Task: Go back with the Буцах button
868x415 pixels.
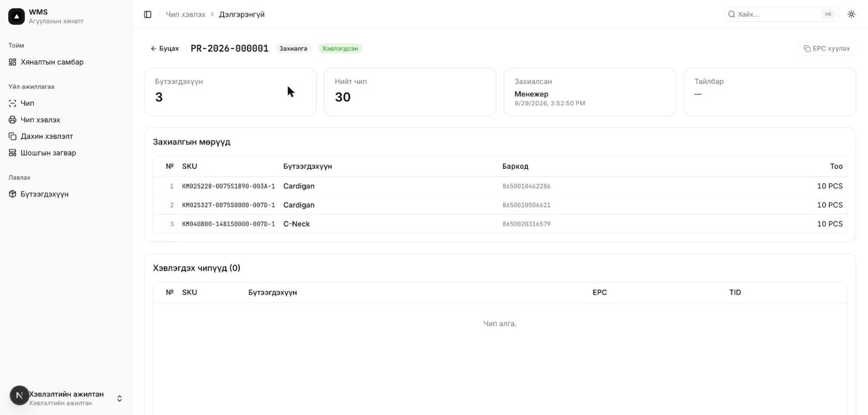Action: pos(164,49)
